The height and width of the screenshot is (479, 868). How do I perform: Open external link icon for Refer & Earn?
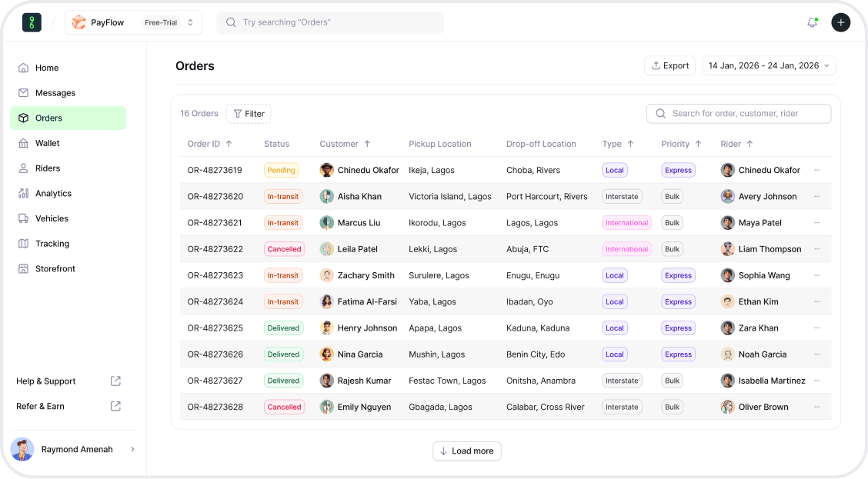(115, 406)
